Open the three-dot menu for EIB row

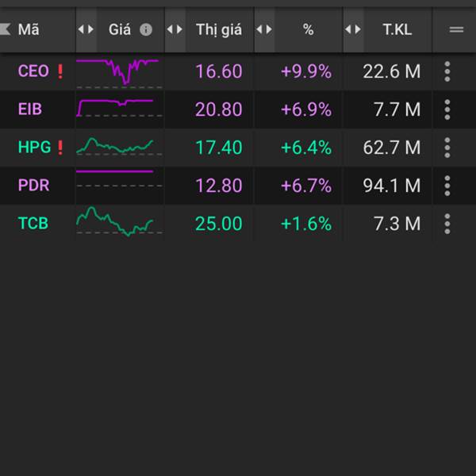(x=447, y=109)
